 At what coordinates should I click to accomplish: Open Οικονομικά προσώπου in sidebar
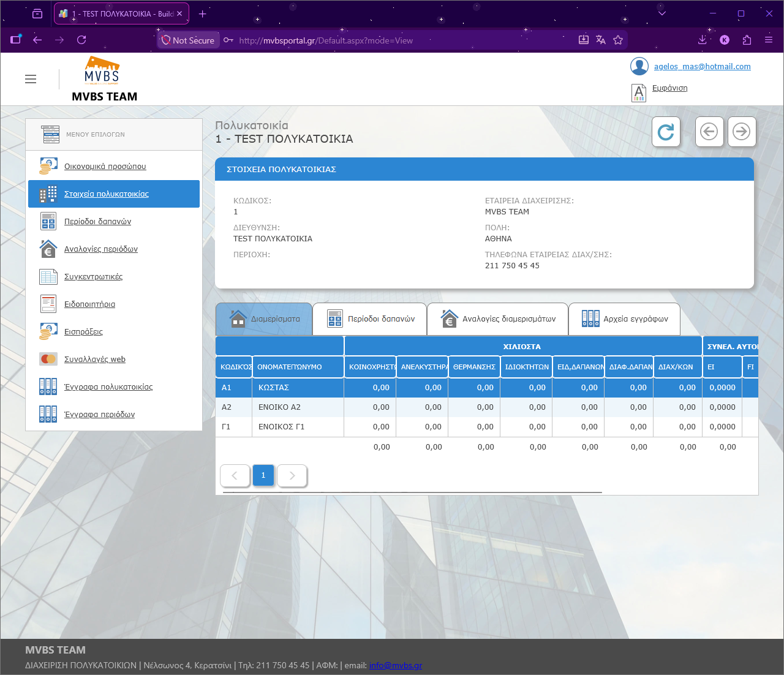click(x=105, y=166)
